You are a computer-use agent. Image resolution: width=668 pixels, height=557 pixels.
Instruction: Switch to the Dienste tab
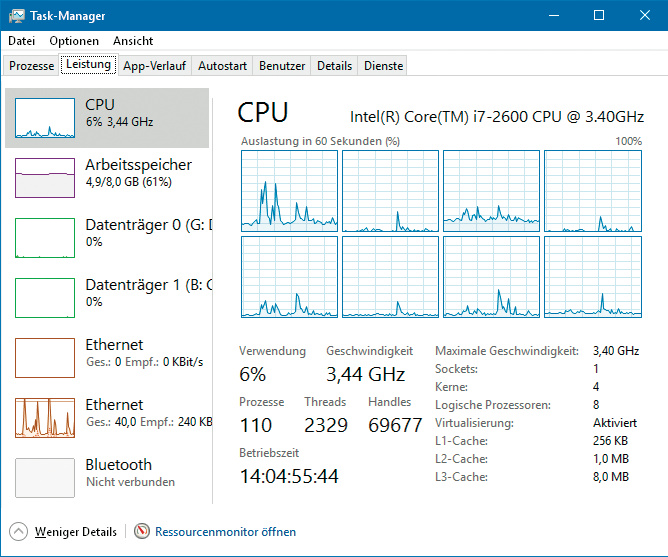(x=384, y=66)
